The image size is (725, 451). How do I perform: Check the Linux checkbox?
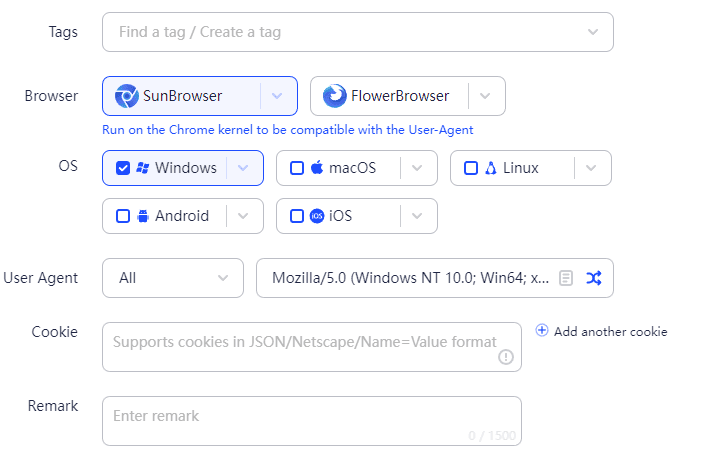click(471, 168)
